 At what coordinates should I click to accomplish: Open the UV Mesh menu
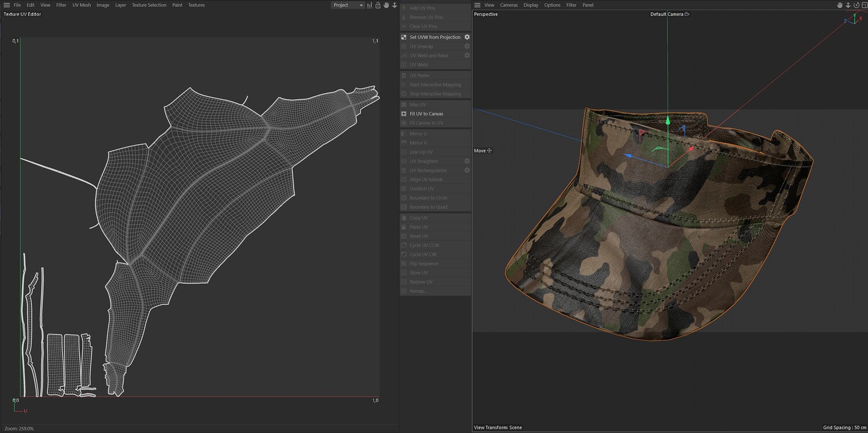click(x=82, y=5)
